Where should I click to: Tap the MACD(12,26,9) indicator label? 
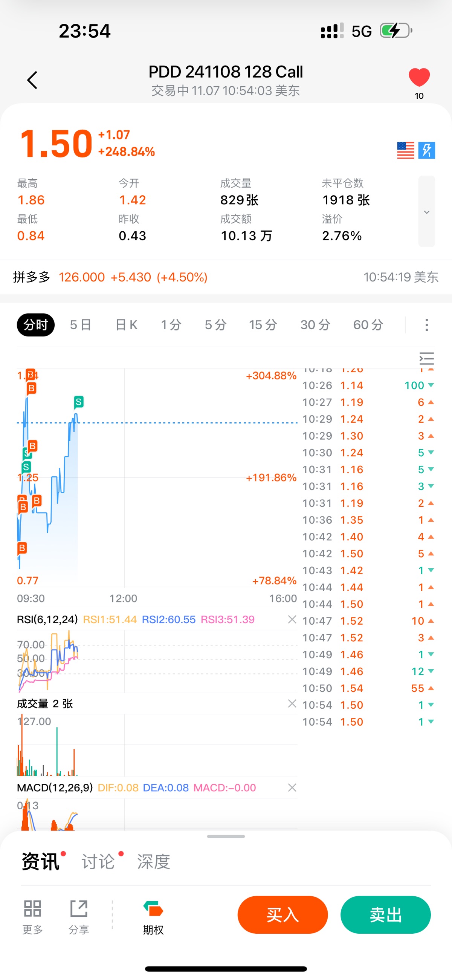click(55, 787)
